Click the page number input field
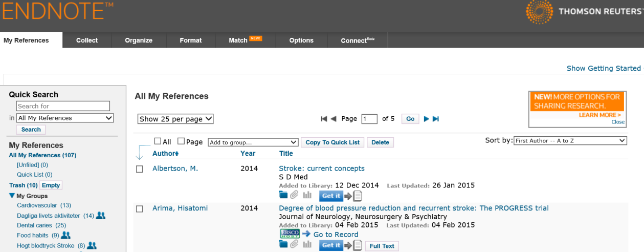Image resolution: width=644 pixels, height=252 pixels. 369,119
